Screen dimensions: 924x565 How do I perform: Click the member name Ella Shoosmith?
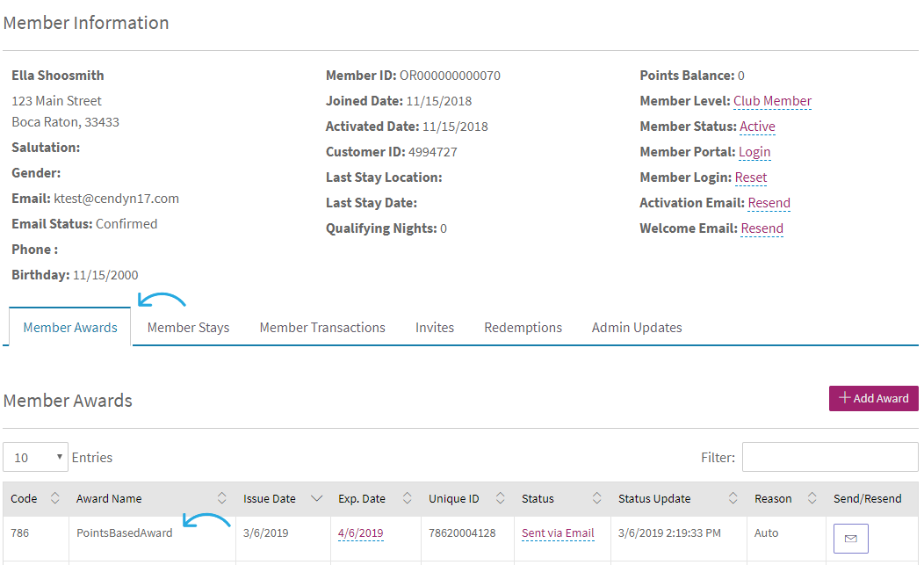tap(58, 76)
